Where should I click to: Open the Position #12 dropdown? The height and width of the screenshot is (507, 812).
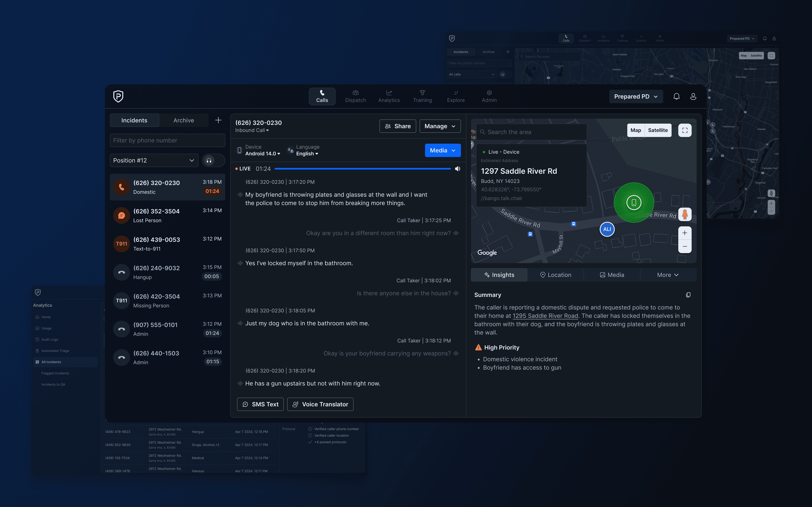(154, 160)
